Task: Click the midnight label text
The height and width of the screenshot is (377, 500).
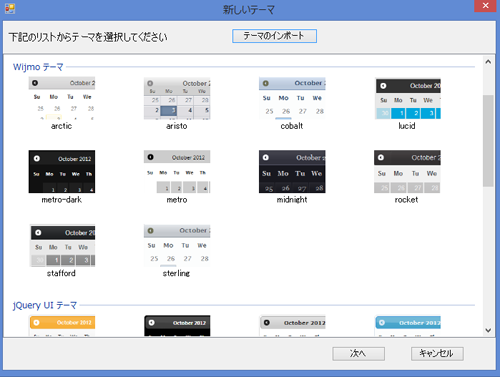Action: [292, 200]
